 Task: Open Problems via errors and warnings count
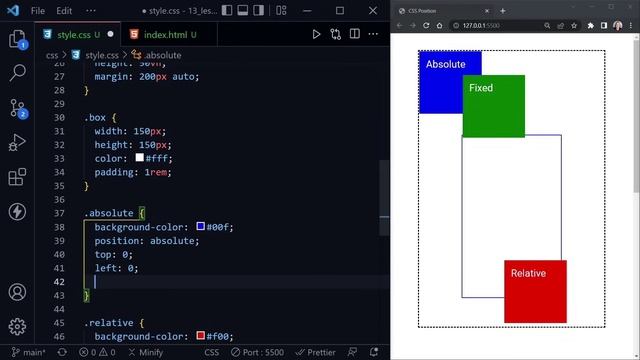(97, 352)
